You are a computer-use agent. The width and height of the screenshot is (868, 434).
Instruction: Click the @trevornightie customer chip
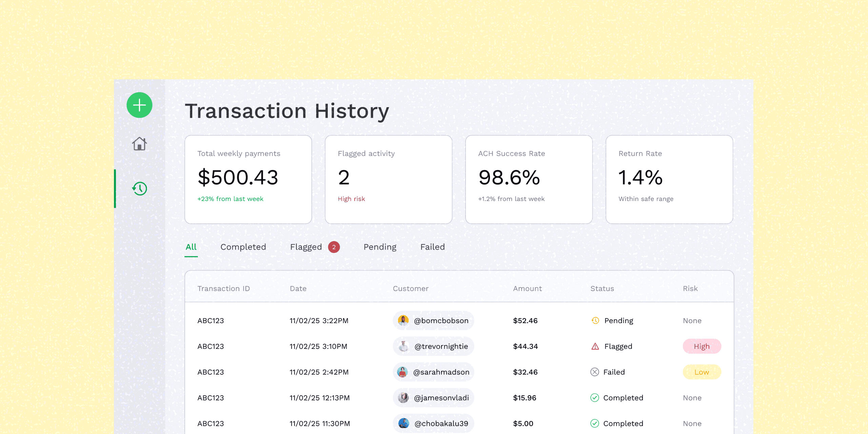[x=433, y=346]
